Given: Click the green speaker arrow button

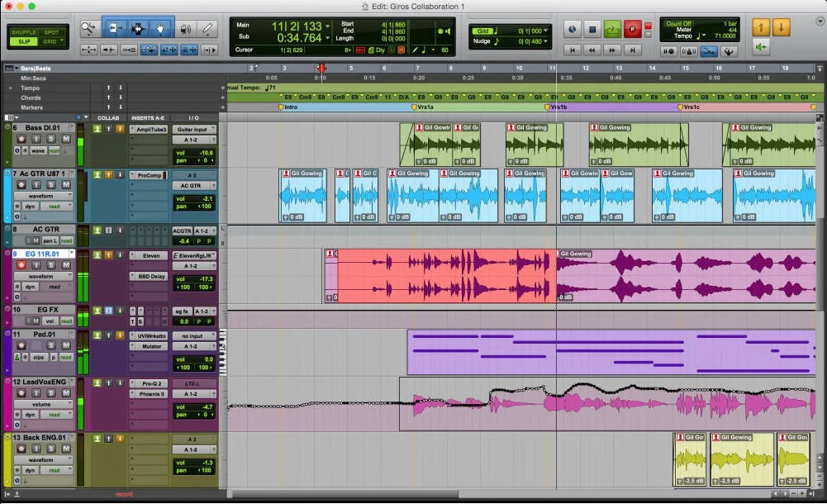Looking at the screenshot, I should coord(761,47).
